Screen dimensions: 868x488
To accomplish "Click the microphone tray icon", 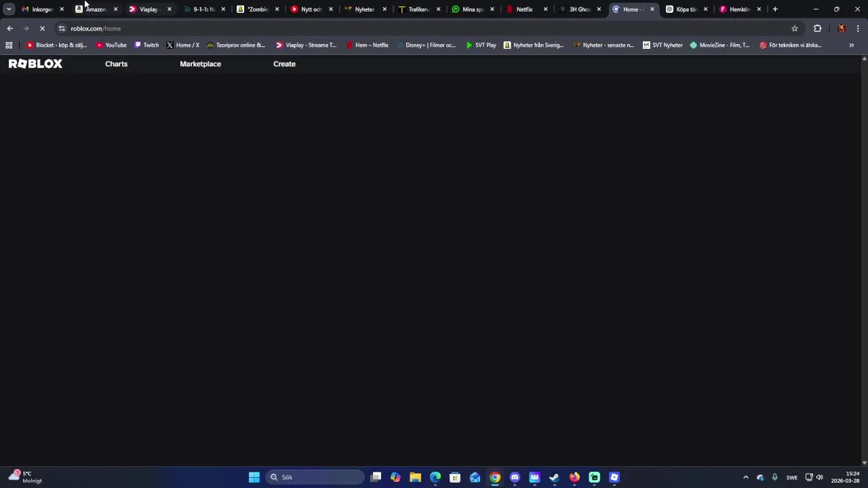I will pos(774,477).
